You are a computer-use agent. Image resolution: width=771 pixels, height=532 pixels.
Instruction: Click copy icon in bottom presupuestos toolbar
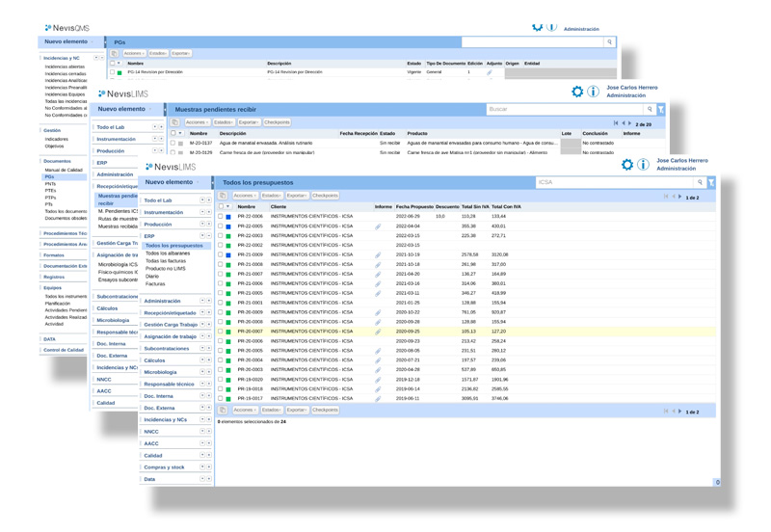click(223, 410)
